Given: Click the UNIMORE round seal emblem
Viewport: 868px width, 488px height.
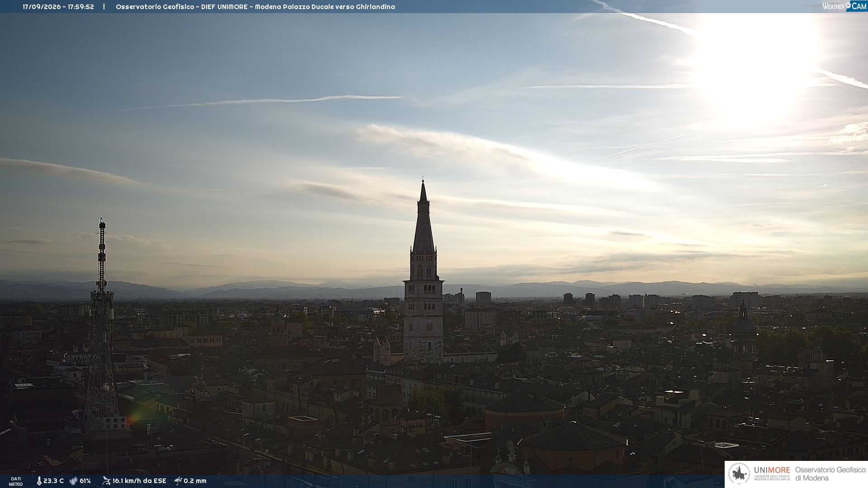Looking at the screenshot, I should [739, 474].
